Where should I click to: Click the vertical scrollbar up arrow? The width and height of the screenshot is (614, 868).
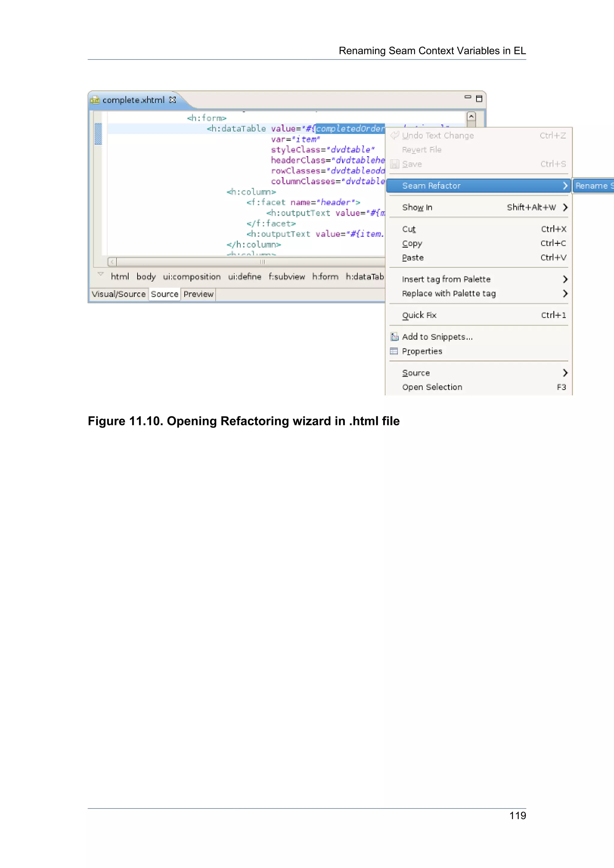click(471, 116)
